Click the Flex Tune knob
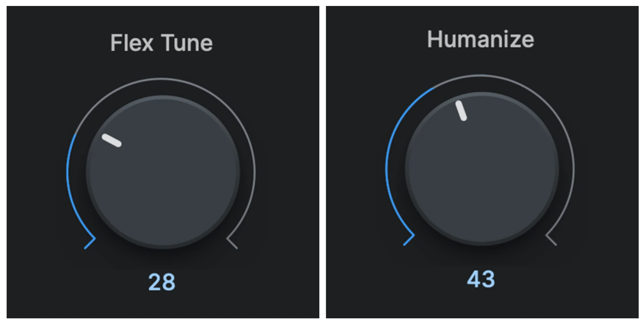Viewport: 644px width, 325px height. (163, 172)
